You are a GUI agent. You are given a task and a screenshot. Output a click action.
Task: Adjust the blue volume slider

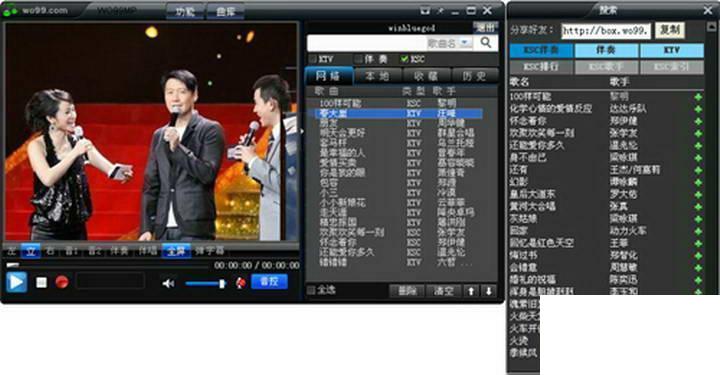click(205, 284)
